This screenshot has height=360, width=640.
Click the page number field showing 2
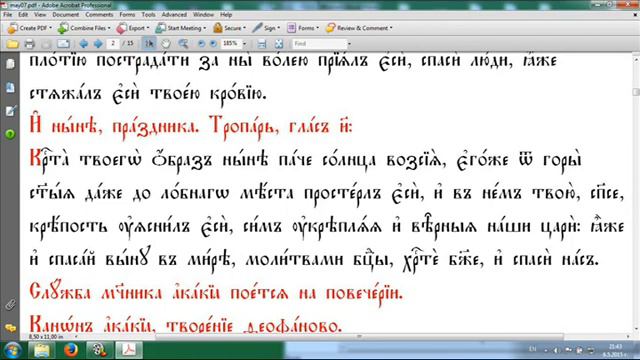pyautogui.click(x=113, y=43)
